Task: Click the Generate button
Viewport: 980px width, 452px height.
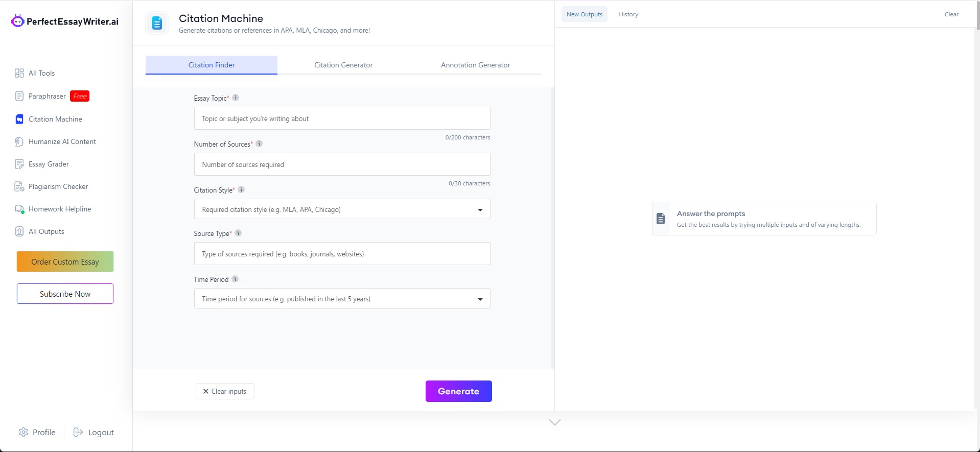Action: pos(459,391)
